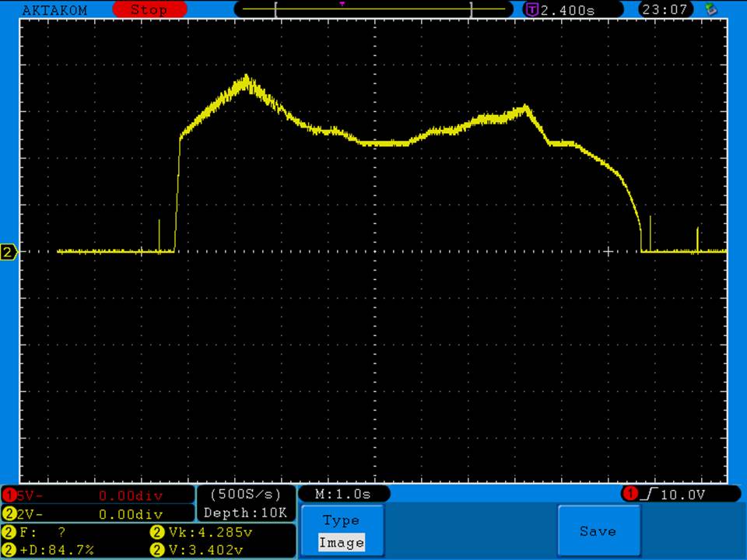Click the red Stop run-status indicator

[x=149, y=10]
